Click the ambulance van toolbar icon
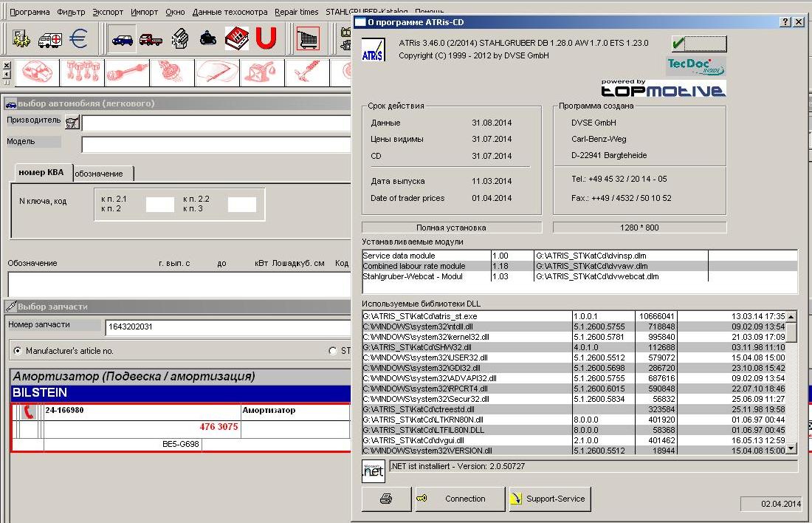The image size is (812, 523). [x=49, y=39]
